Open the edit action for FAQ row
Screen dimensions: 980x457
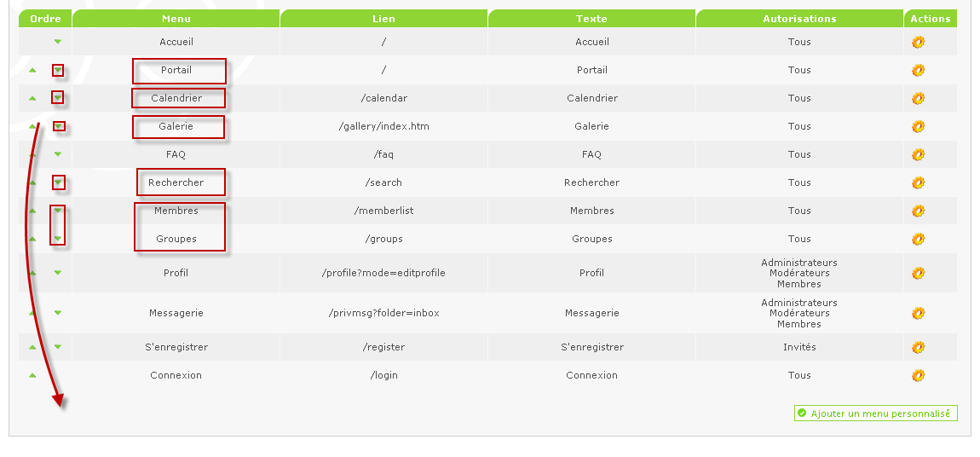918,154
